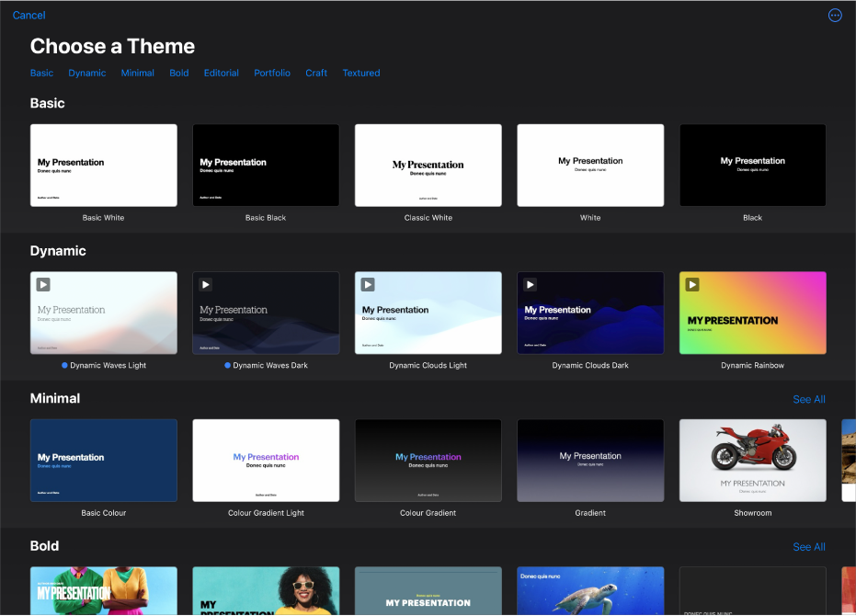Click play icon on Dynamic Clouds Light
Viewport: 856px width, 616px height.
coord(368,285)
